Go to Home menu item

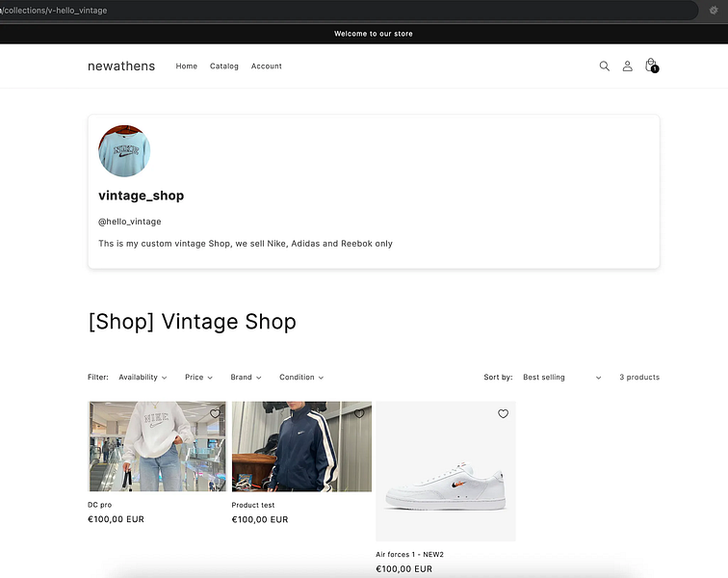[x=186, y=66]
